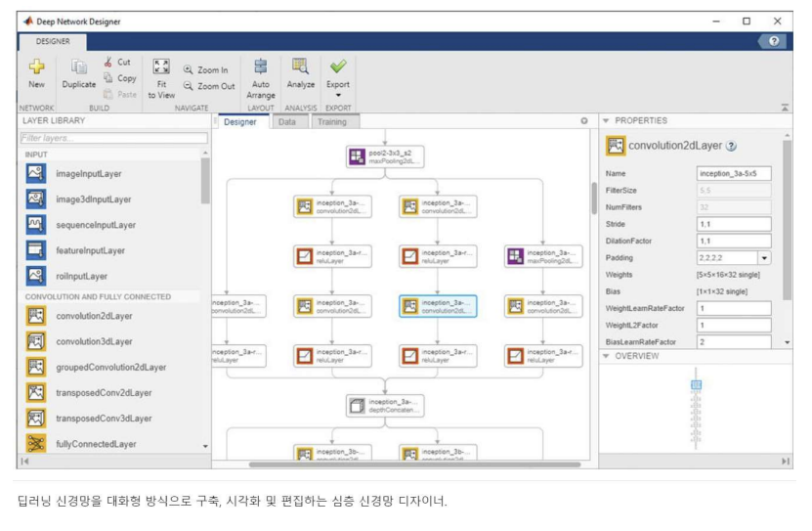Click the Fit to View icon
The image size is (812, 531).
(x=161, y=66)
